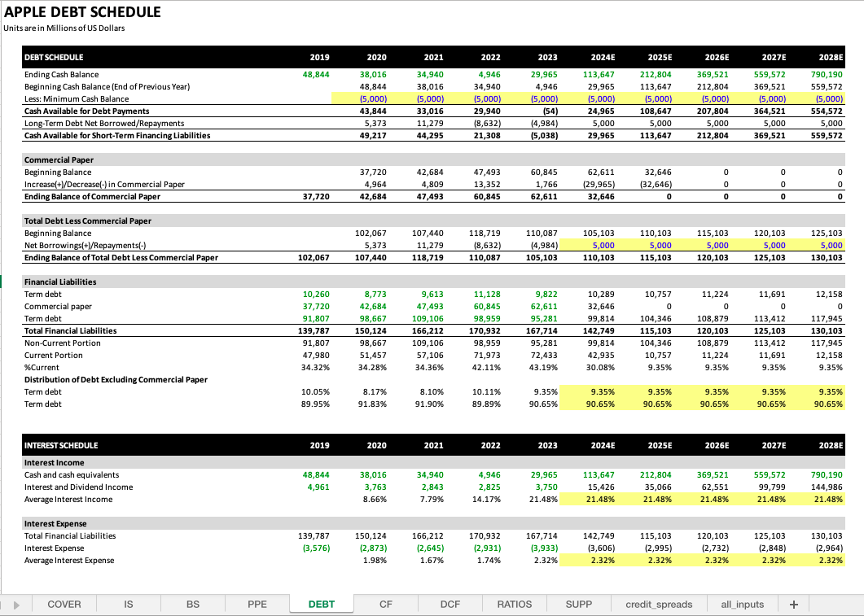This screenshot has width=864, height=616.
Task: Switch to the credit_spreads sheet tab
Action: coord(659,604)
